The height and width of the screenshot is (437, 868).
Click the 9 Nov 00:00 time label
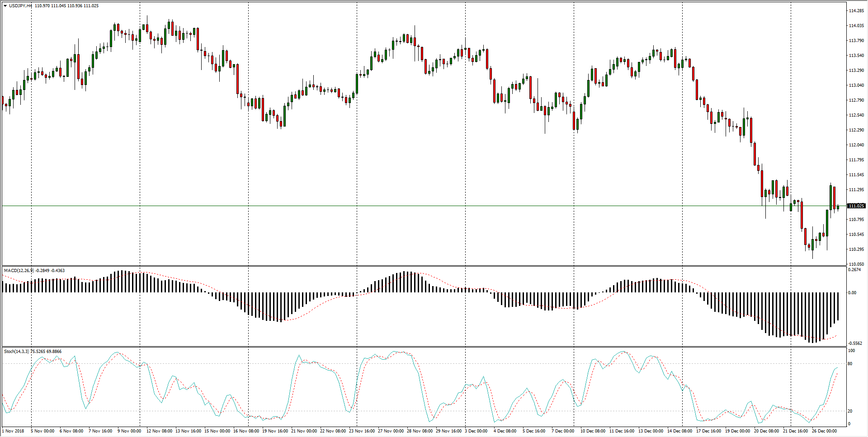(x=129, y=431)
